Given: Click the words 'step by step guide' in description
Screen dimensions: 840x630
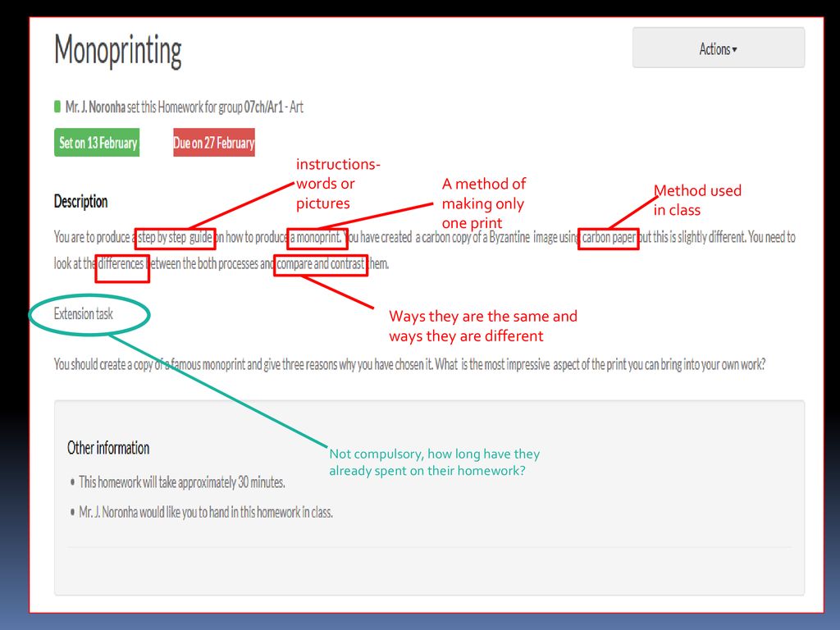Looking at the screenshot, I should [x=176, y=237].
